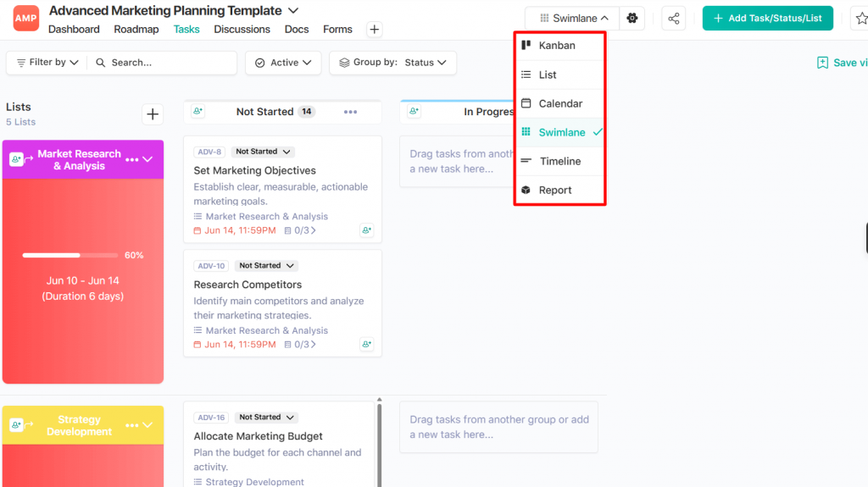This screenshot has width=868, height=487.
Task: Open the Forms tab
Action: pos(337,30)
